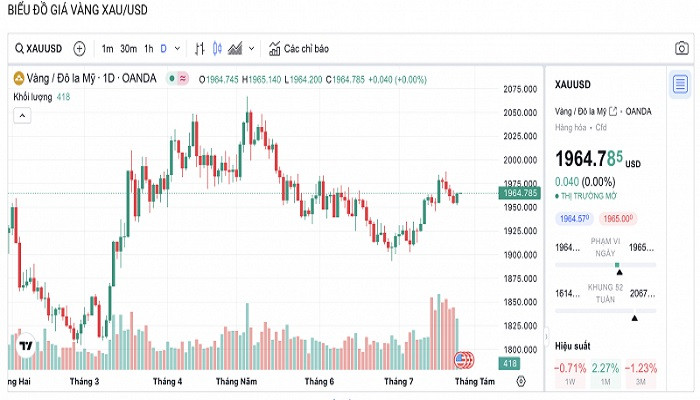700x400 pixels.
Task: Select the candlestick chart style
Action: click(x=217, y=48)
